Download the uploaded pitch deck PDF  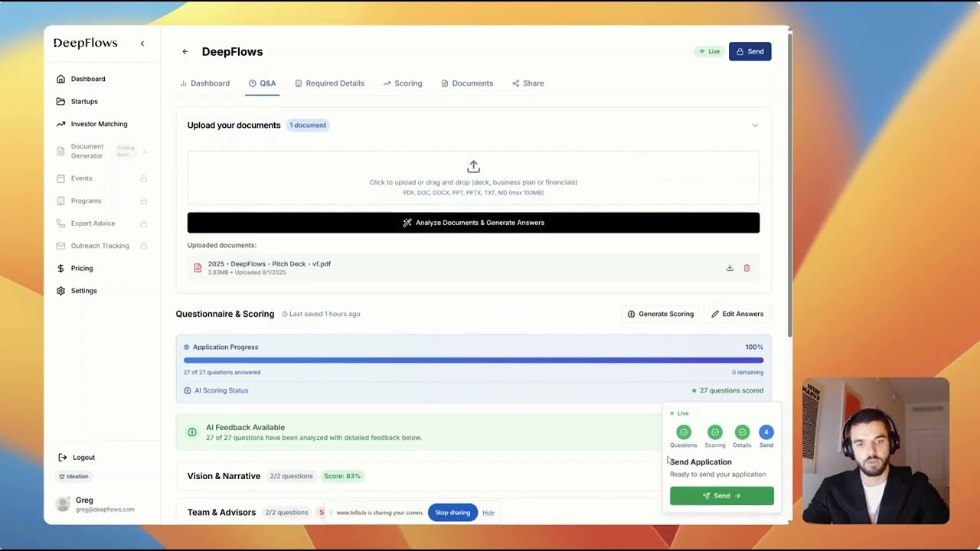point(730,268)
